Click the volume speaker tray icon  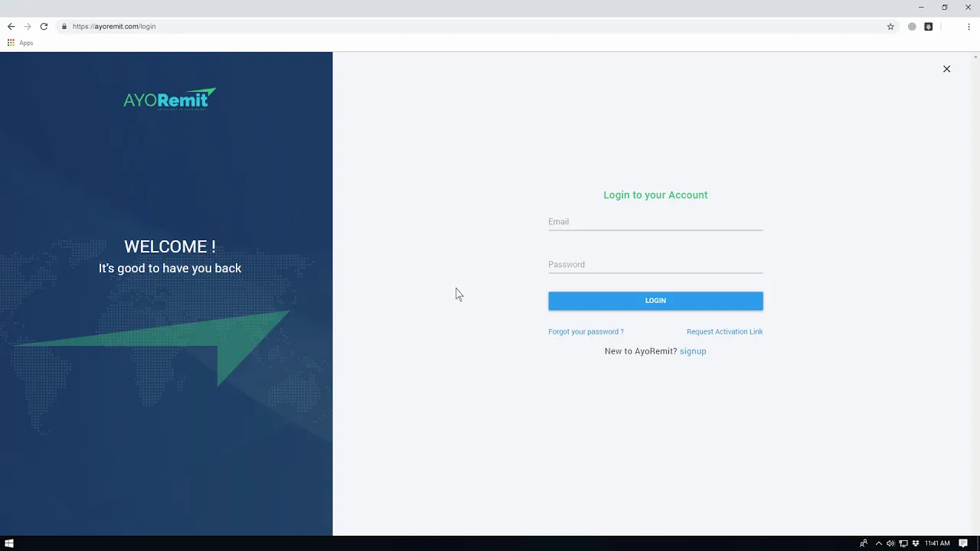pos(890,543)
